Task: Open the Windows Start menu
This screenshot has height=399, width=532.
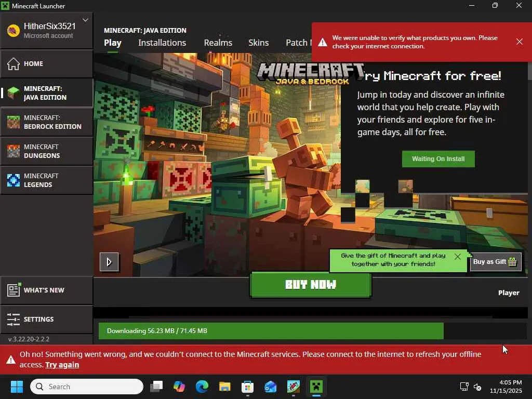Action: point(17,387)
